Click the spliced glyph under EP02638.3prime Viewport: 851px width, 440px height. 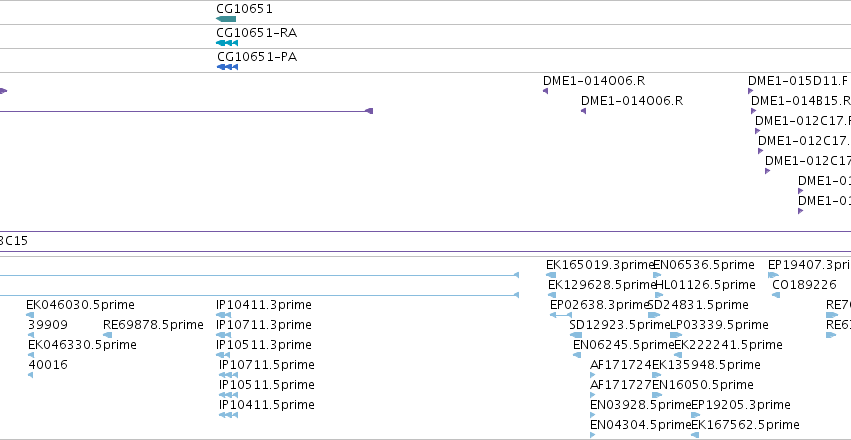click(561, 315)
